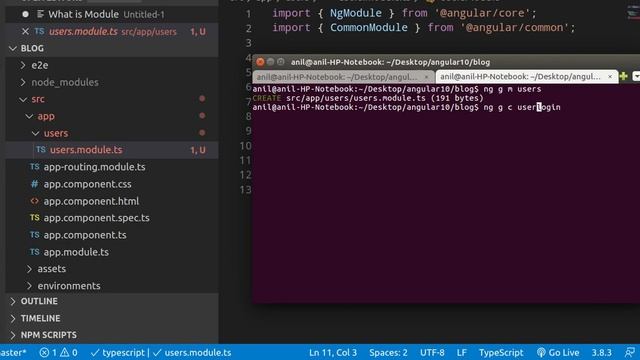Open users.module.ts under users folder

coord(112,150)
